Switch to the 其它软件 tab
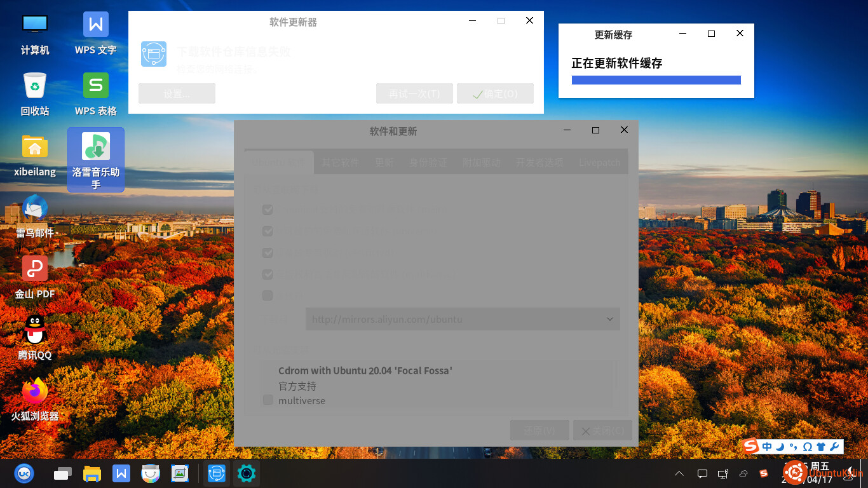 (x=340, y=163)
